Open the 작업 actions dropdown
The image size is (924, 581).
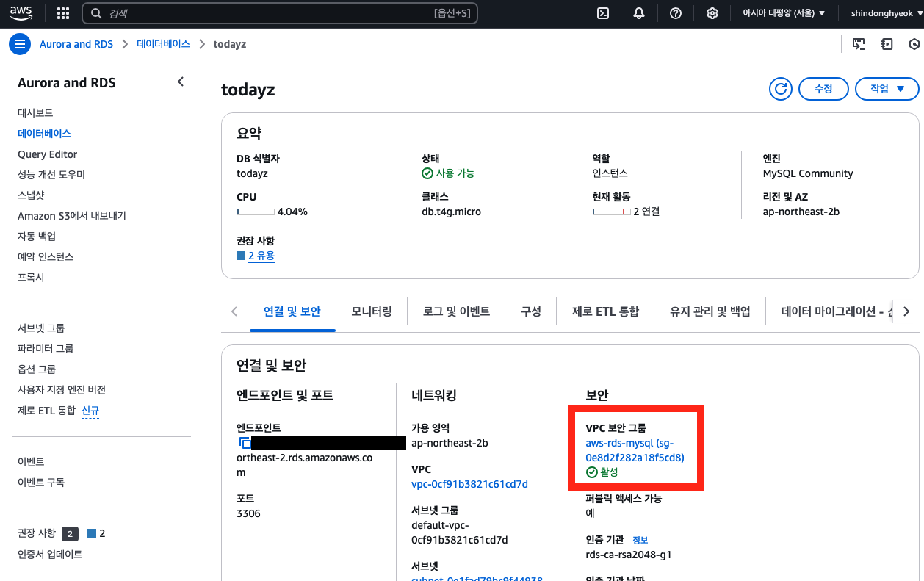point(887,89)
